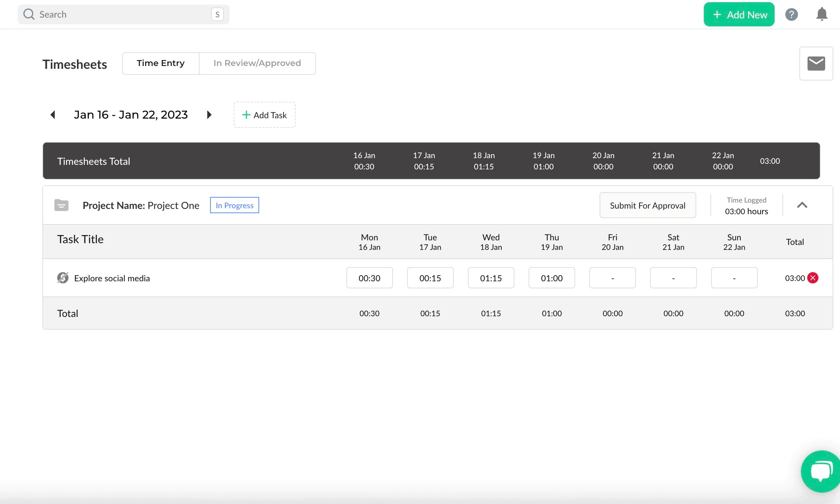Click Submit For Approval button

click(x=648, y=205)
